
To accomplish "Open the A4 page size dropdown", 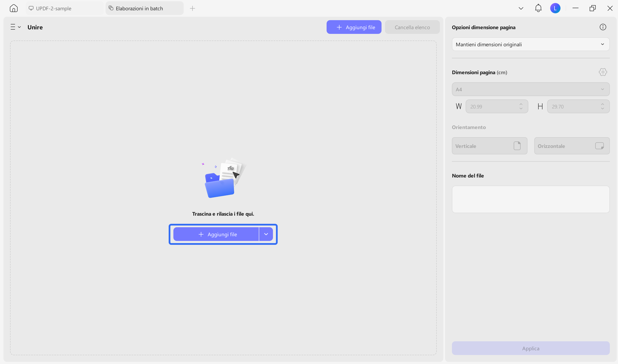I will [x=530, y=89].
